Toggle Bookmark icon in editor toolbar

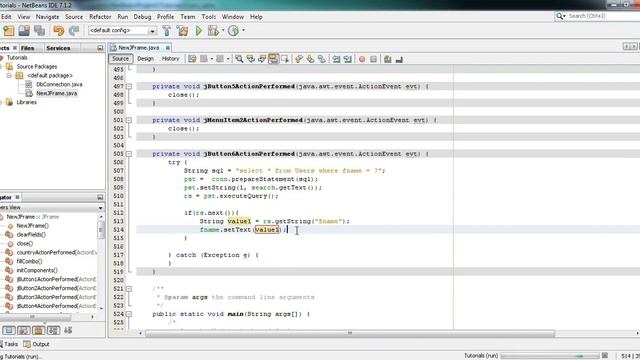pos(322,59)
